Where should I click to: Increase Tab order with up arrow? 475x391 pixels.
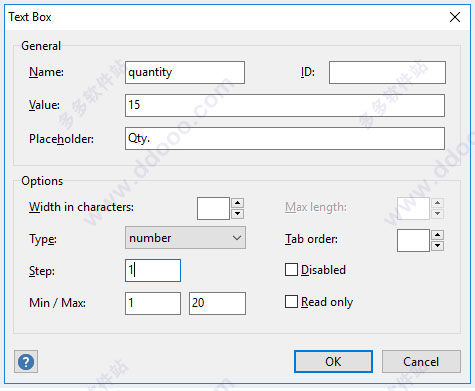(437, 235)
